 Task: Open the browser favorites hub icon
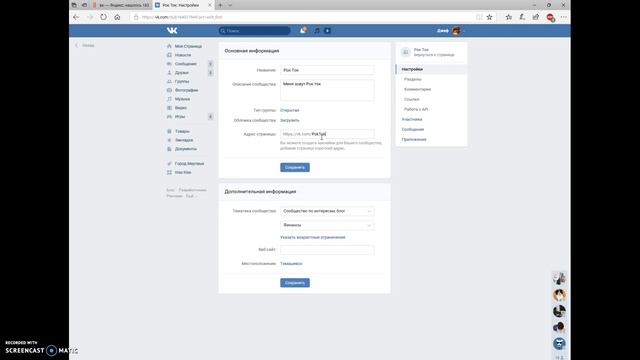pos(509,17)
